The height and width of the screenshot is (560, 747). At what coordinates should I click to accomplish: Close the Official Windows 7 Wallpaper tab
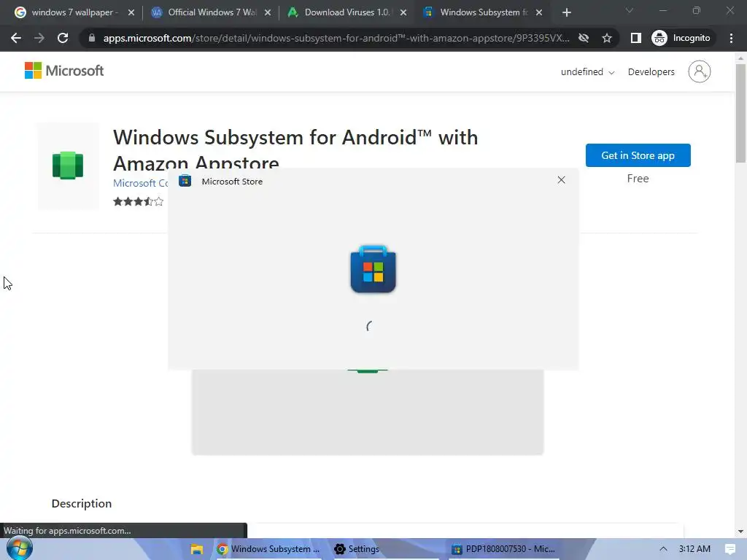268,12
